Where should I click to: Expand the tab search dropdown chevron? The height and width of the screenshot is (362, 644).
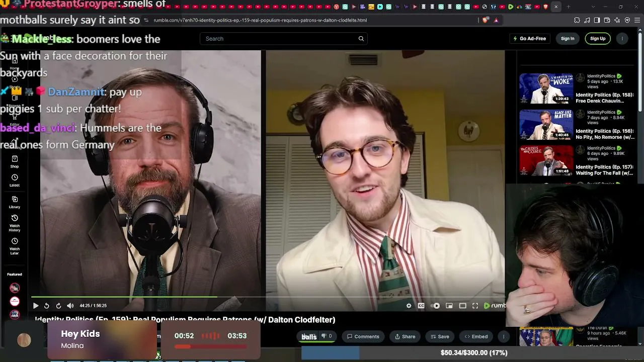pyautogui.click(x=593, y=7)
